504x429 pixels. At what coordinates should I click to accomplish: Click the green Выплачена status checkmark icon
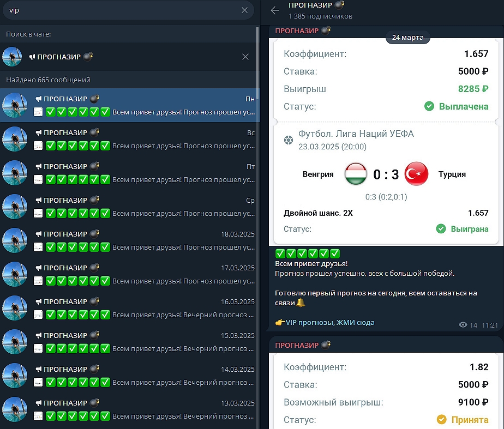430,106
